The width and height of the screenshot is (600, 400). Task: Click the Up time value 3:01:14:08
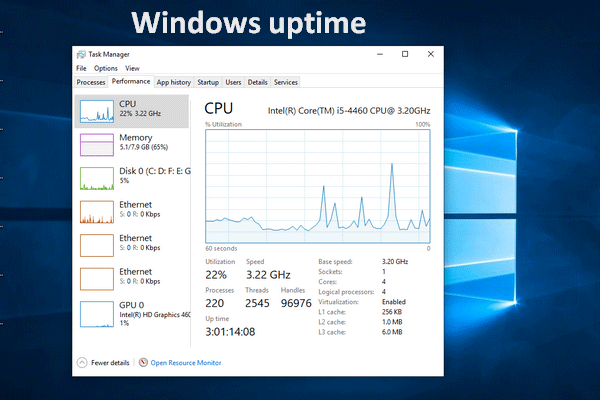tap(230, 332)
